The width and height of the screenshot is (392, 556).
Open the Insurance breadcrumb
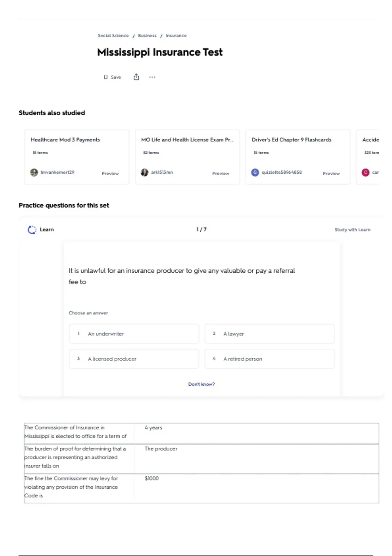pyautogui.click(x=176, y=36)
